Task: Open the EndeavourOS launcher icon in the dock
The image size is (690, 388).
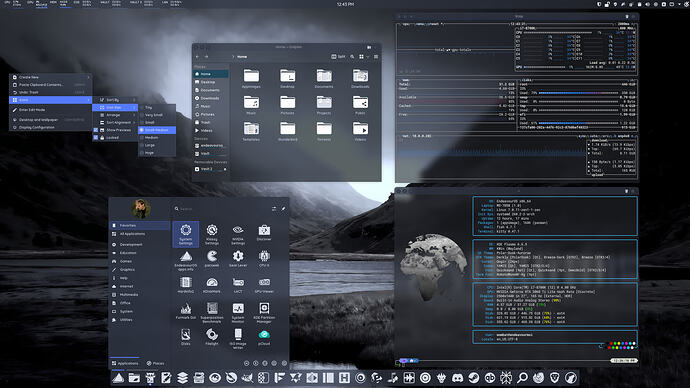Action: coord(118,378)
